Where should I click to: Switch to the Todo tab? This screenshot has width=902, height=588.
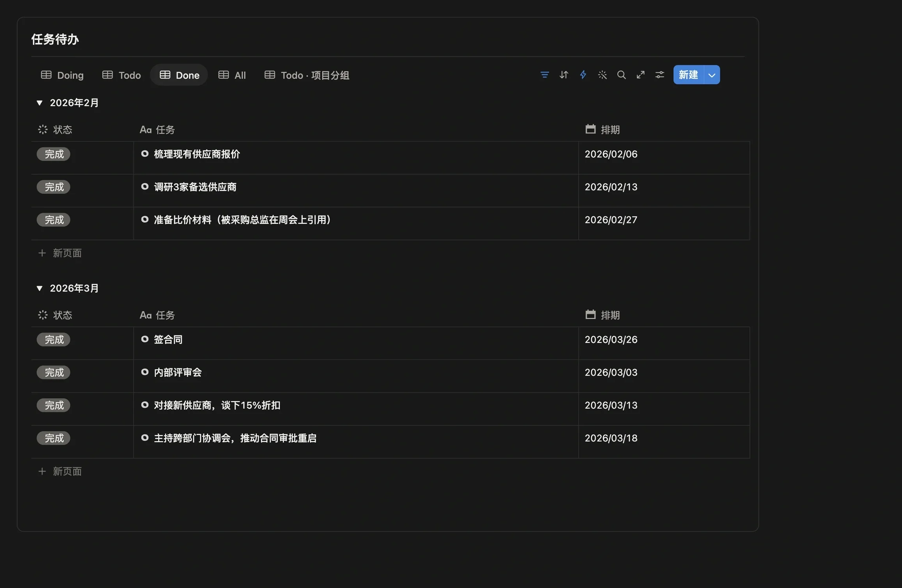coord(122,75)
